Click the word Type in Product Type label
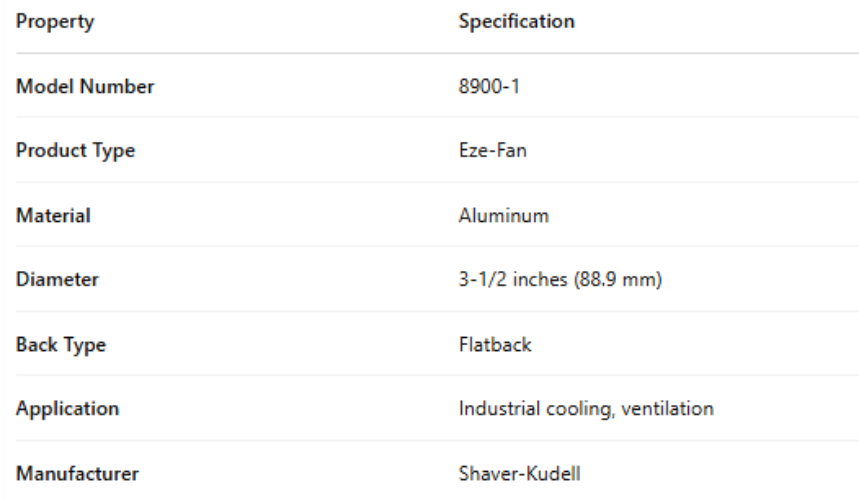 [x=112, y=151]
